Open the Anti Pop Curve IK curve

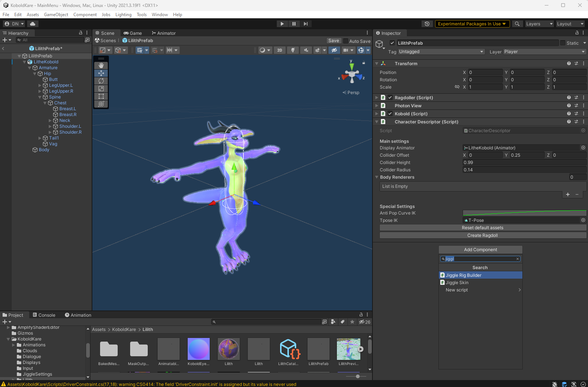525,213
